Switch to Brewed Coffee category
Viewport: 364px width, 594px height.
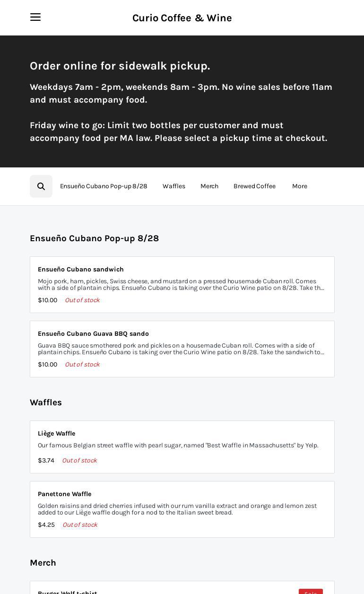(254, 186)
